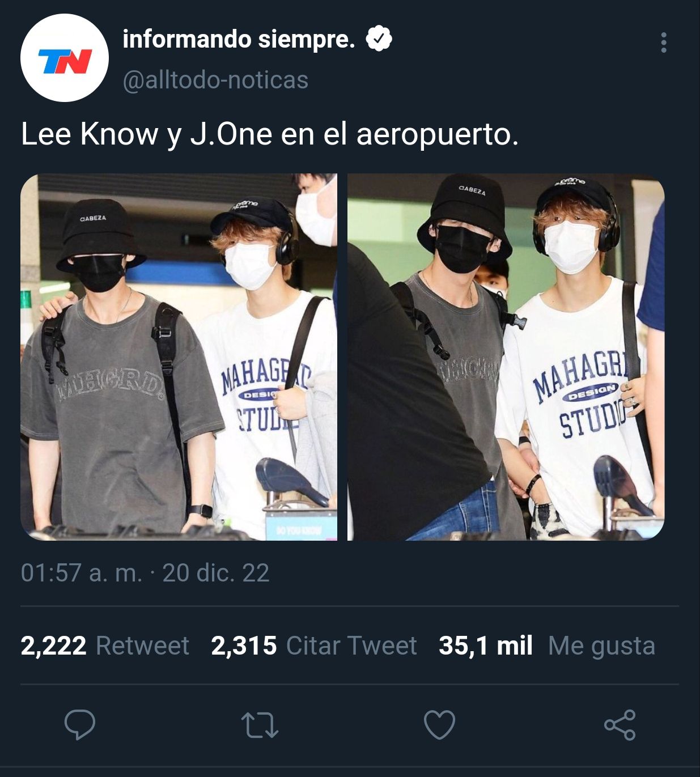The height and width of the screenshot is (777, 700).
Task: View the 2,222 Retweet list
Action: (x=105, y=646)
